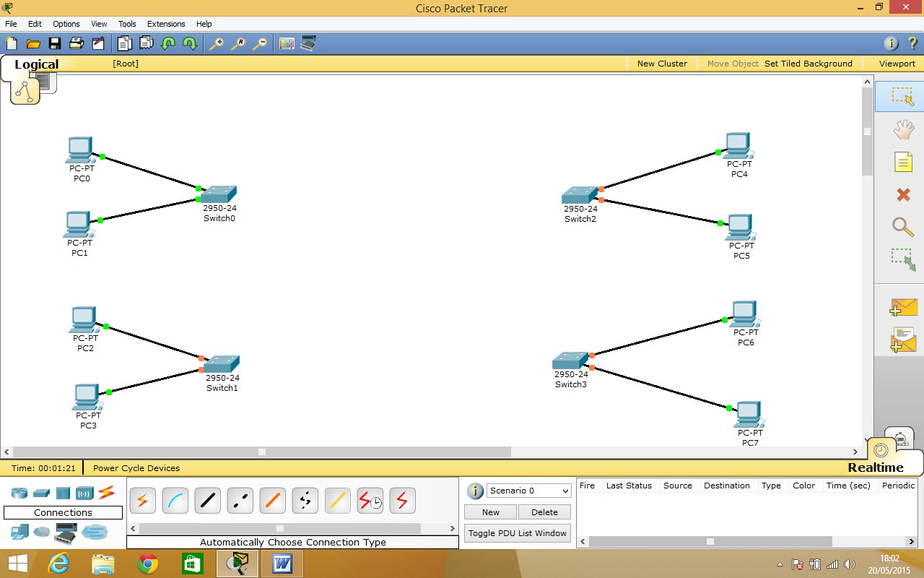Pick the console cable connection
The width and height of the screenshot is (924, 578).
[x=175, y=500]
